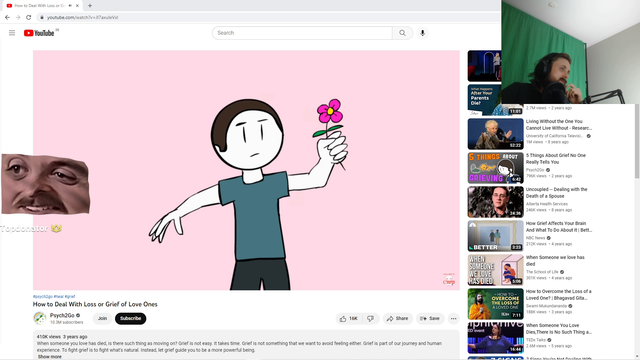Open the Psych2Go channel avatar
640x360 pixels.
[x=40, y=318]
